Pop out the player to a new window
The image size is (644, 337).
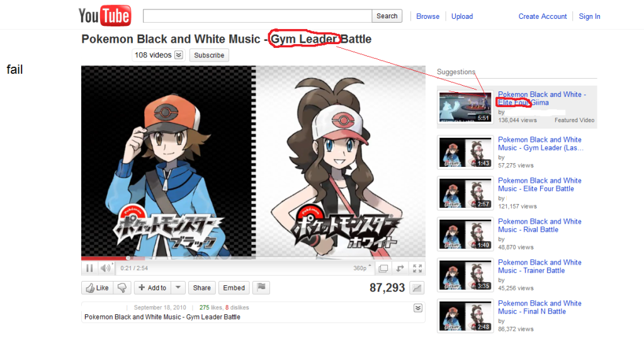pos(383,268)
